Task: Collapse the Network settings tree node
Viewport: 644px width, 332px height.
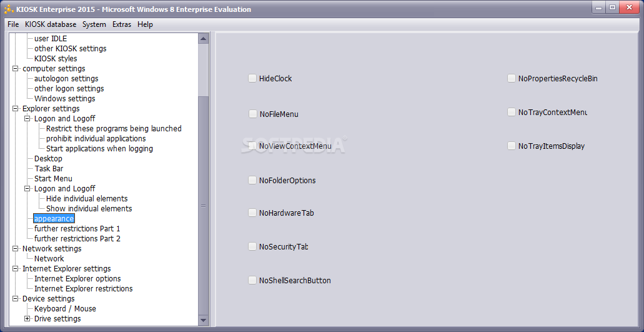Action: pyautogui.click(x=16, y=249)
